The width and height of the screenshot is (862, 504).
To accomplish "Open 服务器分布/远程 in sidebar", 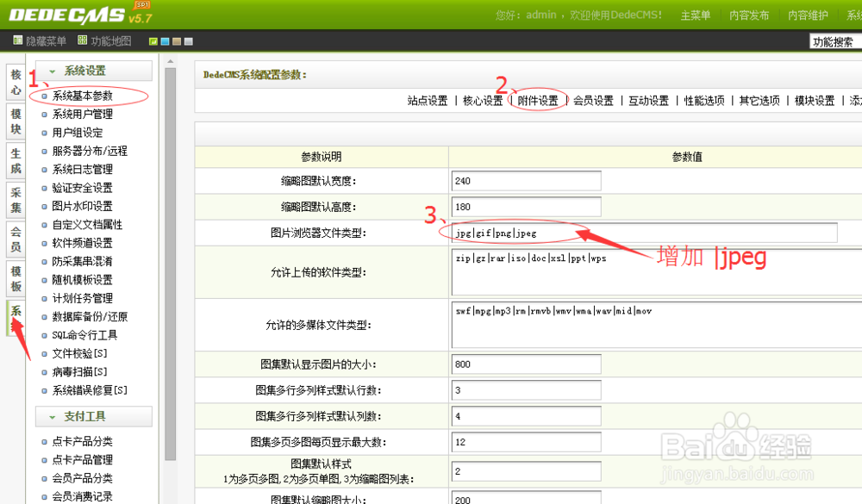I will 90,151.
